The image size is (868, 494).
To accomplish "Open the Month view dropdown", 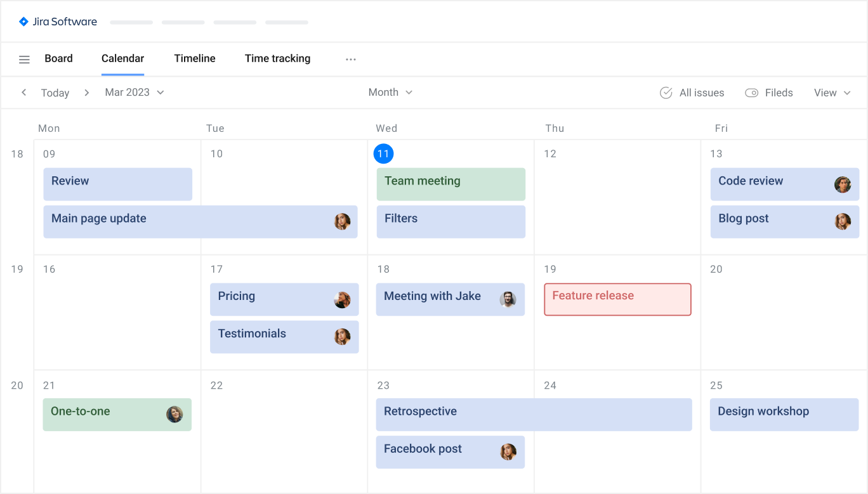I will coord(390,92).
